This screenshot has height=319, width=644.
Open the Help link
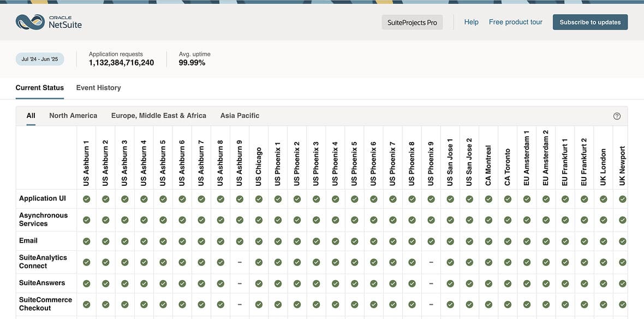tap(471, 22)
